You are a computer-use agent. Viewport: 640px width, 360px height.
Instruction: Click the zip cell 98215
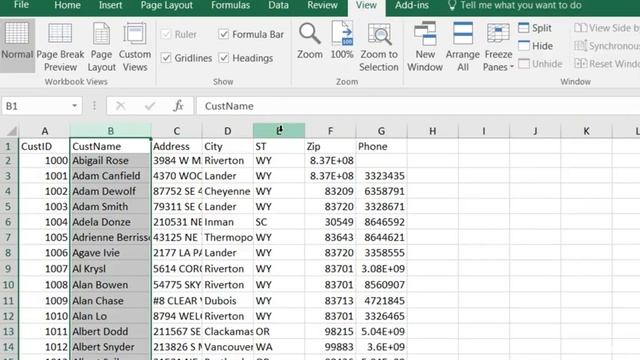point(330,331)
